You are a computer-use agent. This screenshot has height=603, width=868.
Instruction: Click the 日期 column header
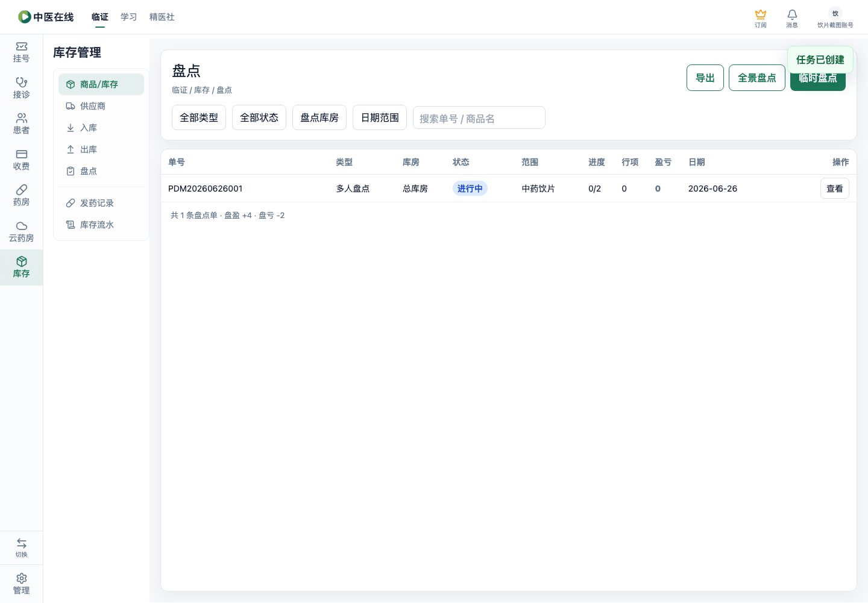pos(697,162)
